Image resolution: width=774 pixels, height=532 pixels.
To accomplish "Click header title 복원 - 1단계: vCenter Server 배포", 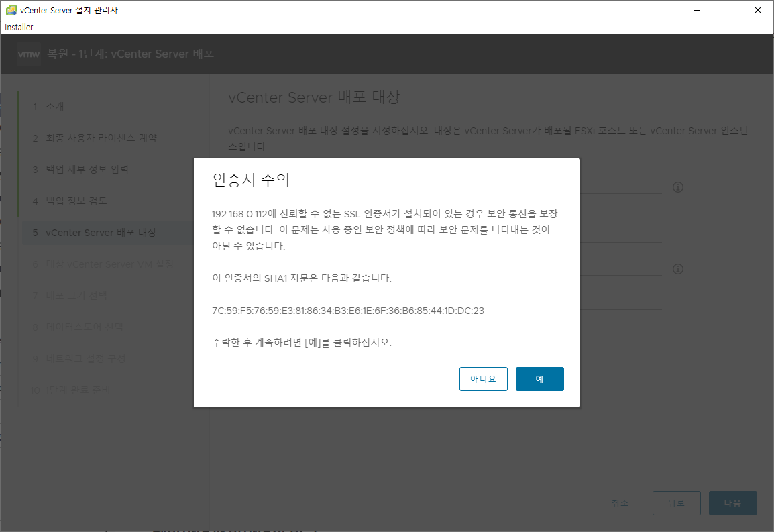I will click(130, 54).
